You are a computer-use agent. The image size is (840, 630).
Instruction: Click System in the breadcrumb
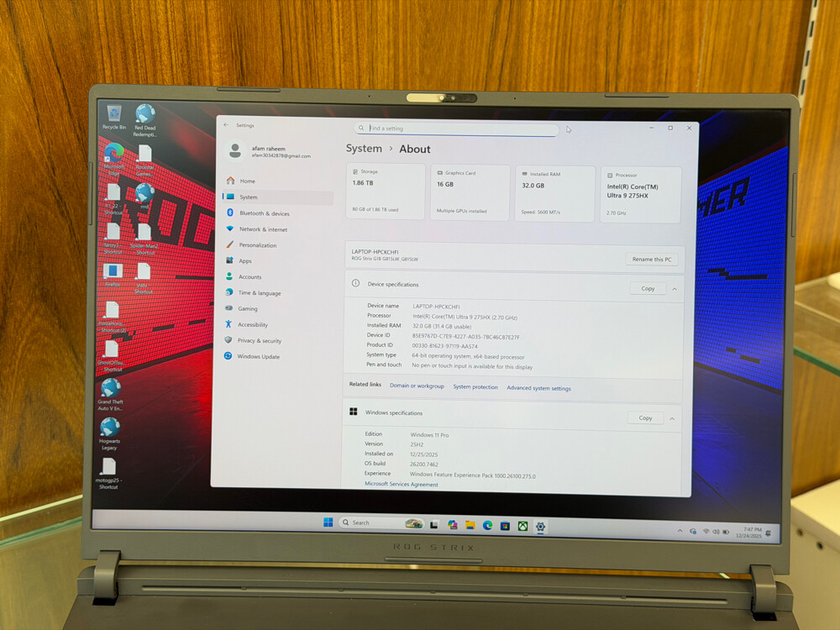[x=364, y=149]
